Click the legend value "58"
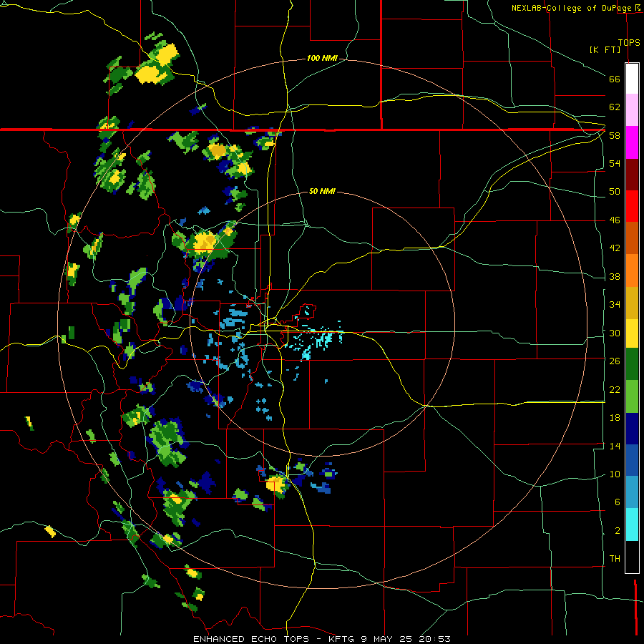This screenshot has height=644, width=644. pyautogui.click(x=615, y=135)
